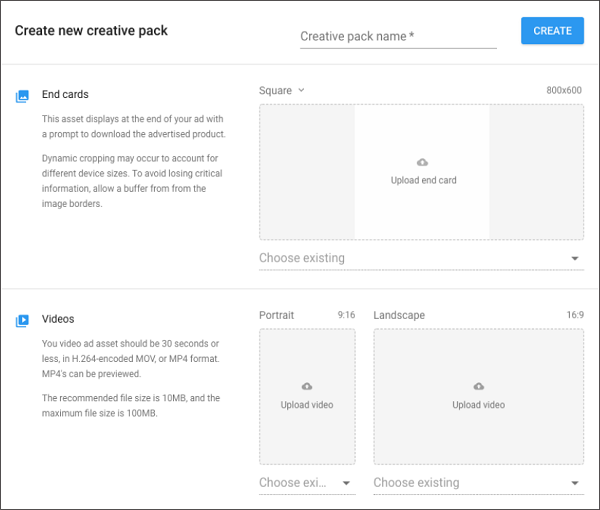
Task: Select the Videos section heading
Action: point(58,320)
